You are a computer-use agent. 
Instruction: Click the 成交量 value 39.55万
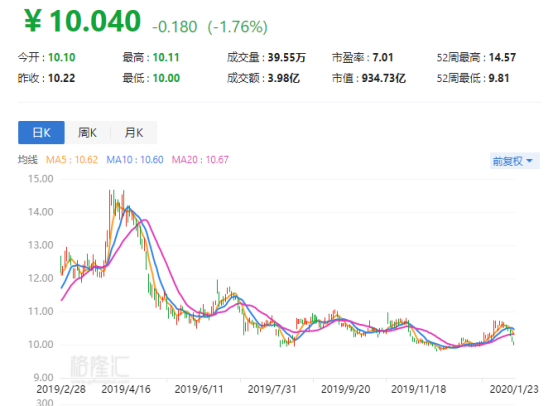[x=287, y=57]
